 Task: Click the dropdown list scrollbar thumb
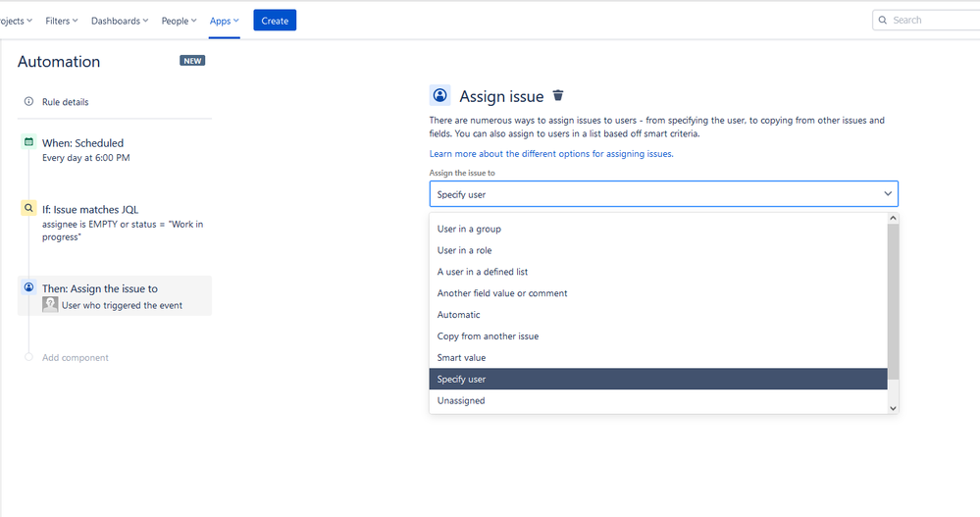[x=893, y=301]
